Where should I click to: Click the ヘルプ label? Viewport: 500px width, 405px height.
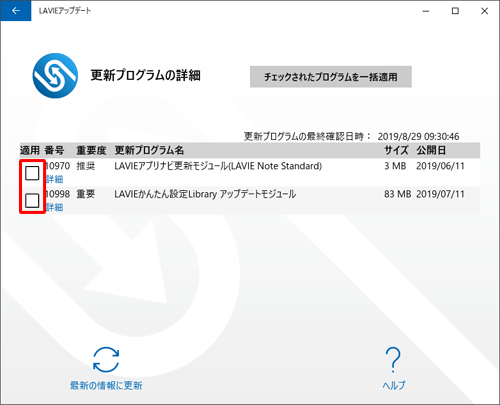[x=394, y=386]
